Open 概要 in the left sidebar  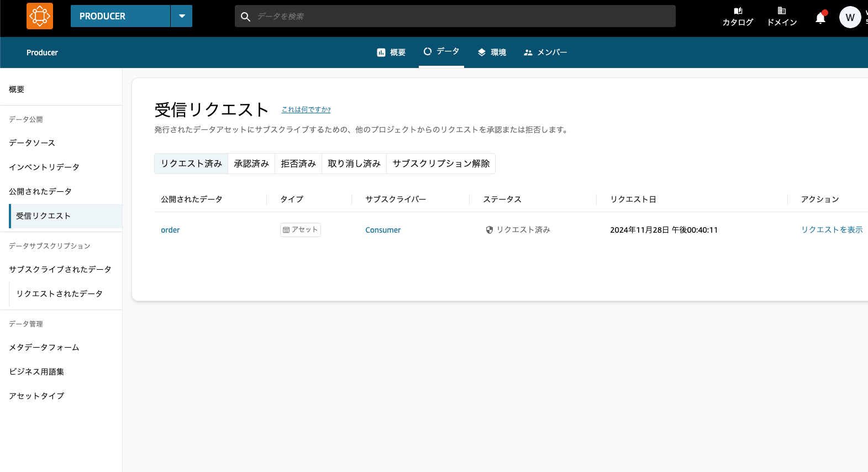click(17, 90)
